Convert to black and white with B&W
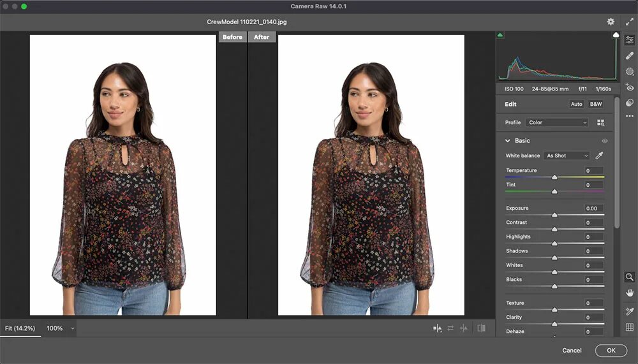The width and height of the screenshot is (638, 364). tap(596, 104)
